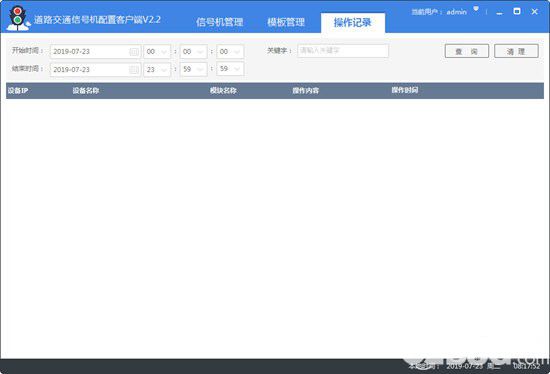Click the 结束时间 label
The image size is (550, 374).
pyautogui.click(x=27, y=68)
